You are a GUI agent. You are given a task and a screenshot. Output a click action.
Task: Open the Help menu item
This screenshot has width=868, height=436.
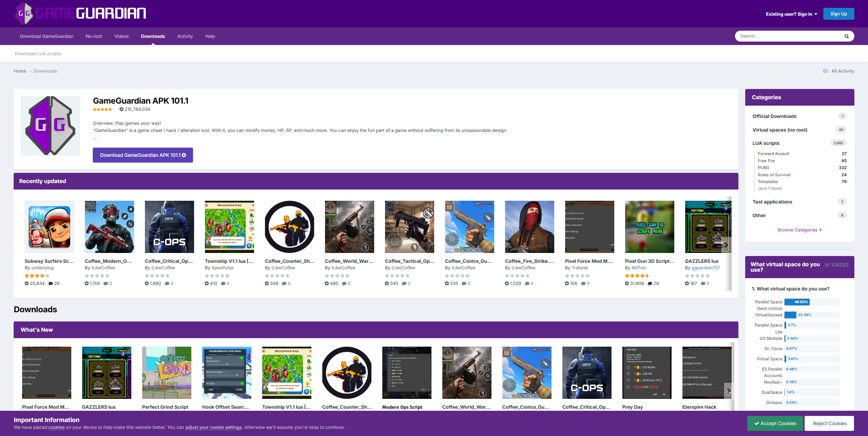tap(210, 36)
